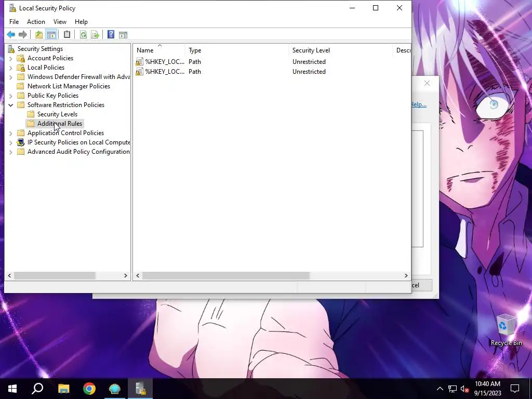
Task: Open the View menu
Action: click(60, 22)
